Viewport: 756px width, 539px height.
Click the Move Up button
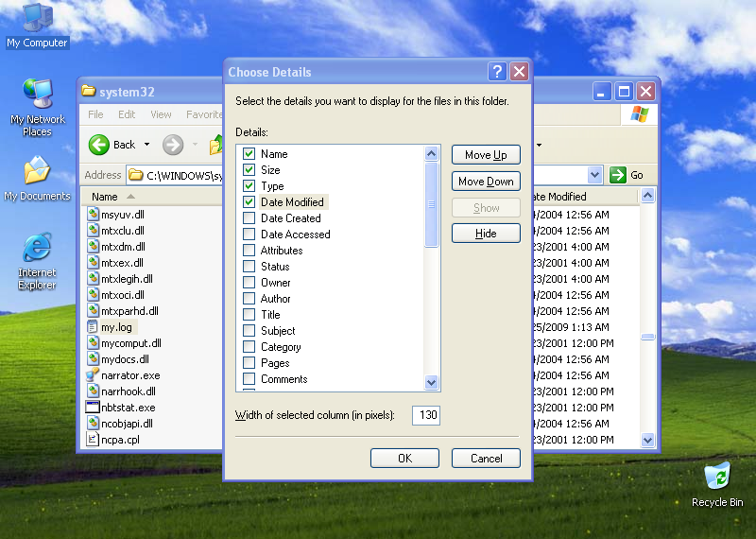click(486, 155)
